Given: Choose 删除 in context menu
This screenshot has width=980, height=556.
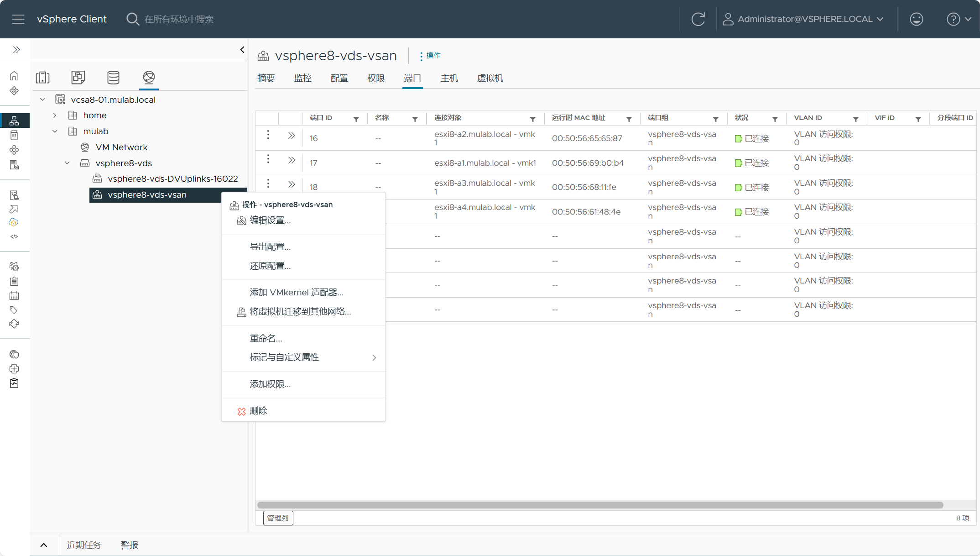Looking at the screenshot, I should (303, 411).
